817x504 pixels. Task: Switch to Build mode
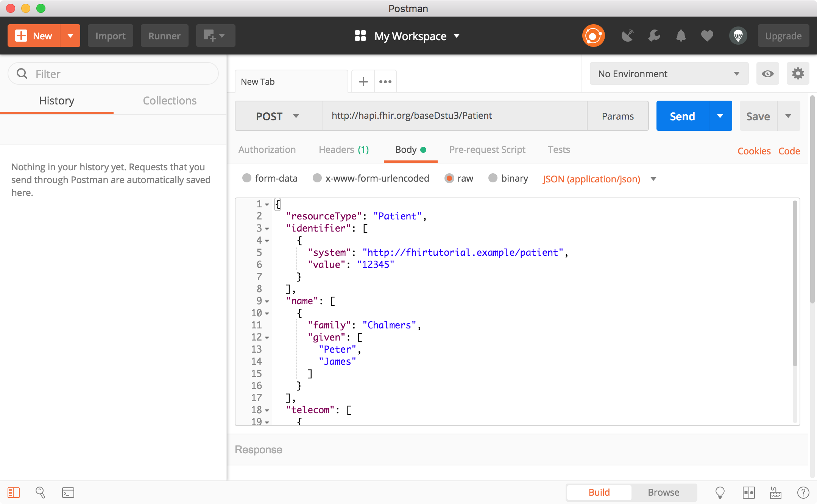(599, 492)
